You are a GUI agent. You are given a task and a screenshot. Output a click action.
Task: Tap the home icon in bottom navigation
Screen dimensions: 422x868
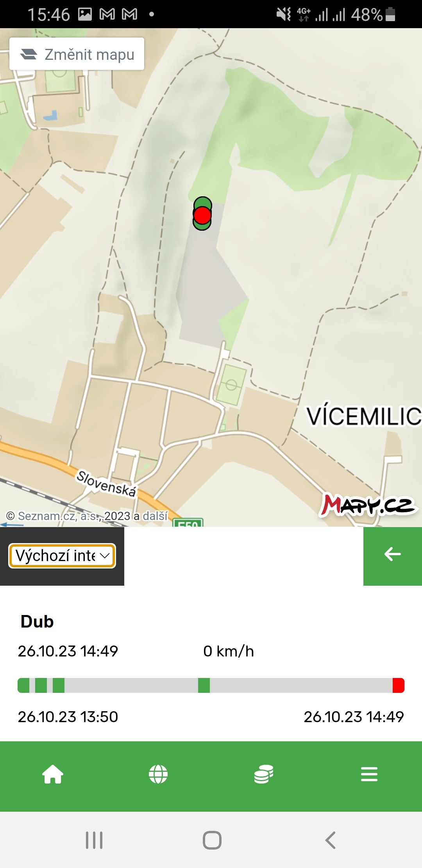pos(53,774)
